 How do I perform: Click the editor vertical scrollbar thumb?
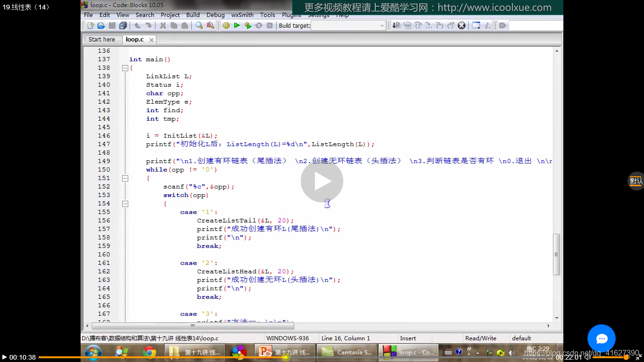pos(557,254)
